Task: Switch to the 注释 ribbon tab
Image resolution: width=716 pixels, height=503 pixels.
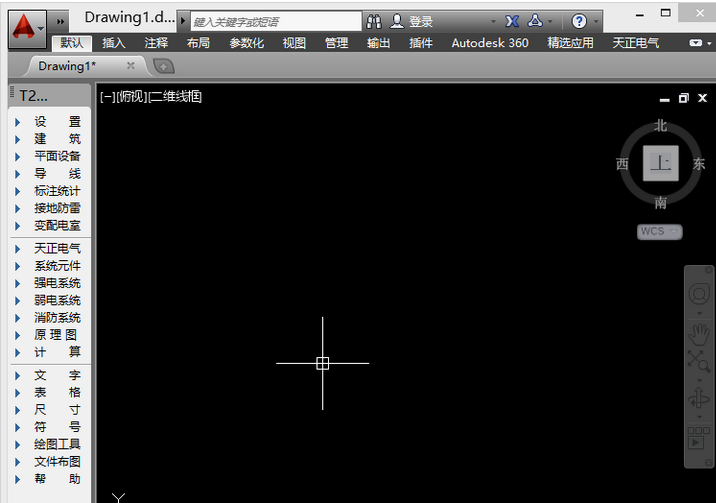Action: click(156, 43)
